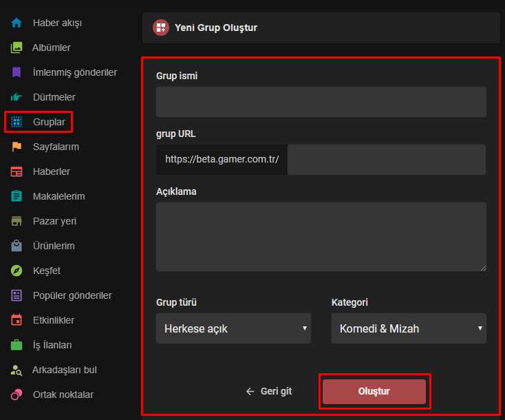Open the Gruplar menu item

click(x=49, y=122)
